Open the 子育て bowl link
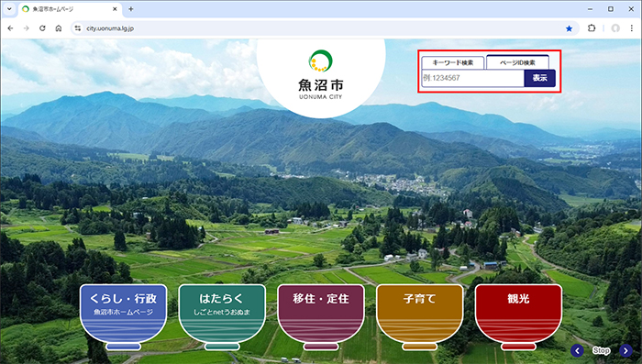The height and width of the screenshot is (364, 642). (420, 317)
